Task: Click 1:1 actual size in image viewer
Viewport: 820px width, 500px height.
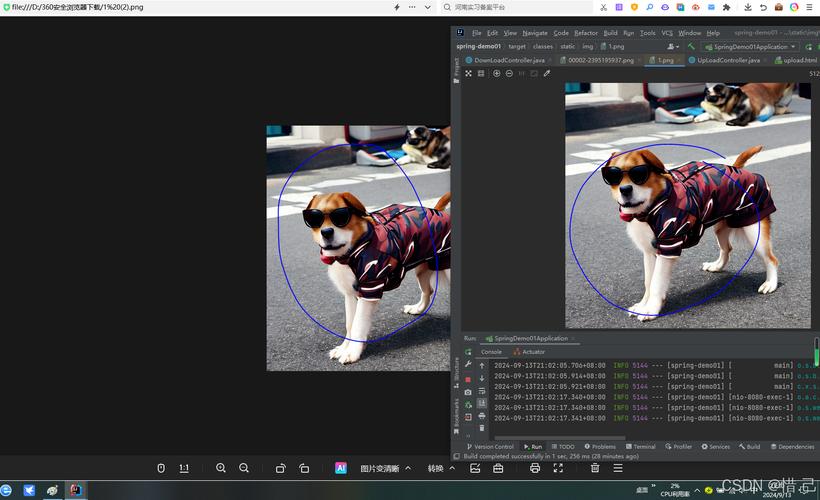Action: click(184, 468)
